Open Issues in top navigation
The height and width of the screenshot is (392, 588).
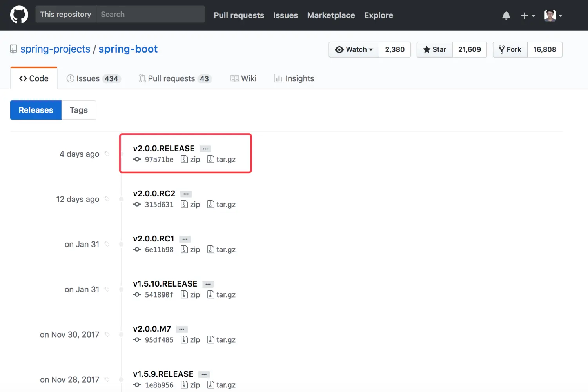[285, 15]
